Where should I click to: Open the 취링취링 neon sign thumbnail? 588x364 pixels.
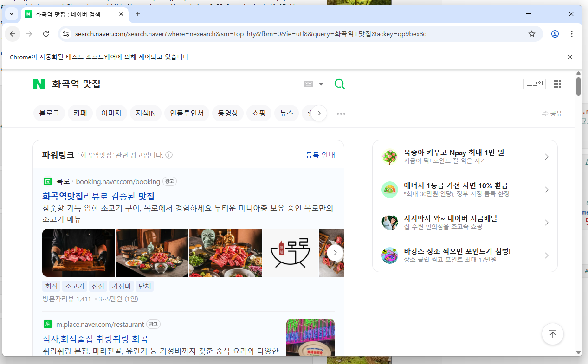310,338
